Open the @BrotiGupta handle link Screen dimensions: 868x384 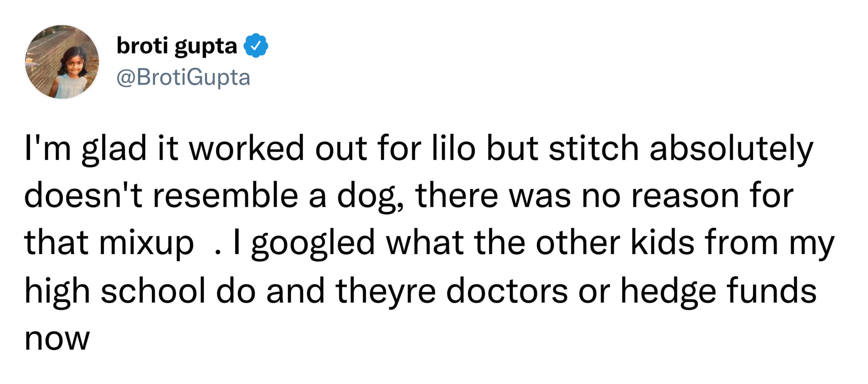(183, 78)
